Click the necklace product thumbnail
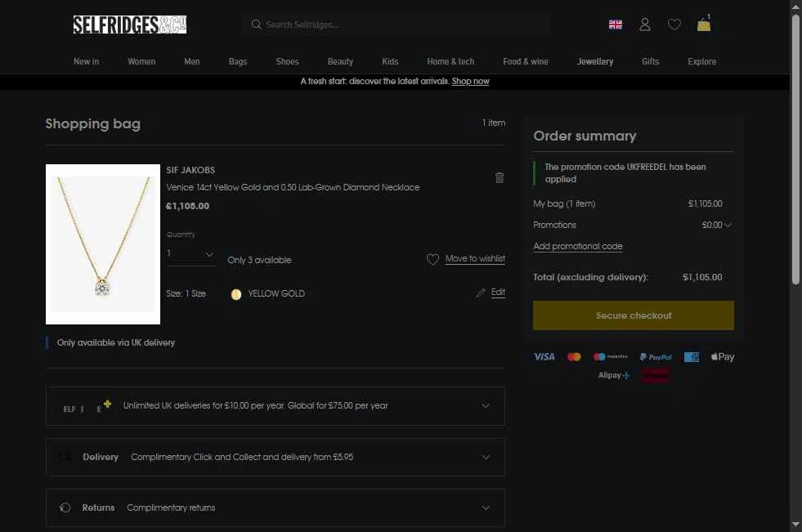This screenshot has width=802, height=532. [103, 244]
